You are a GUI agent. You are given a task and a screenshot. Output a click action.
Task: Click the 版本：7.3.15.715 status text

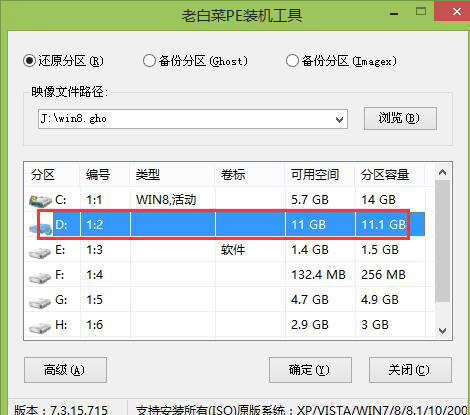click(61, 410)
